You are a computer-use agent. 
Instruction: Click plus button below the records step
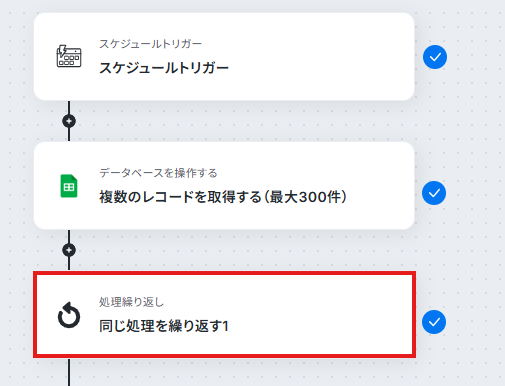(69, 250)
